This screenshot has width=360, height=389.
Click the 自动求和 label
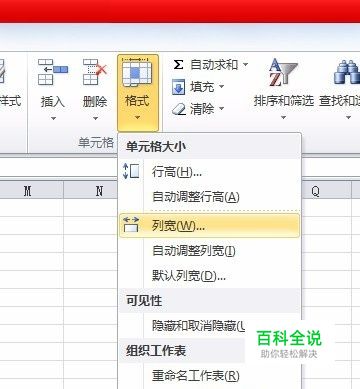tap(214, 64)
